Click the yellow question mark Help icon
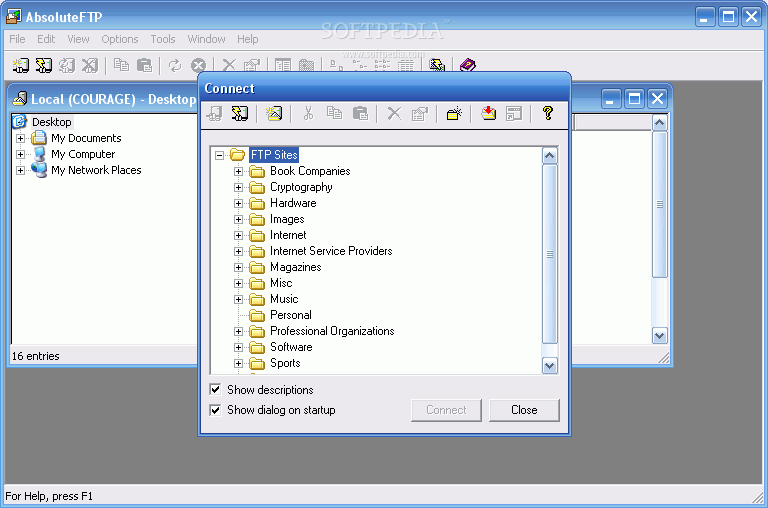Viewport: 768px width, 508px height. 548,114
